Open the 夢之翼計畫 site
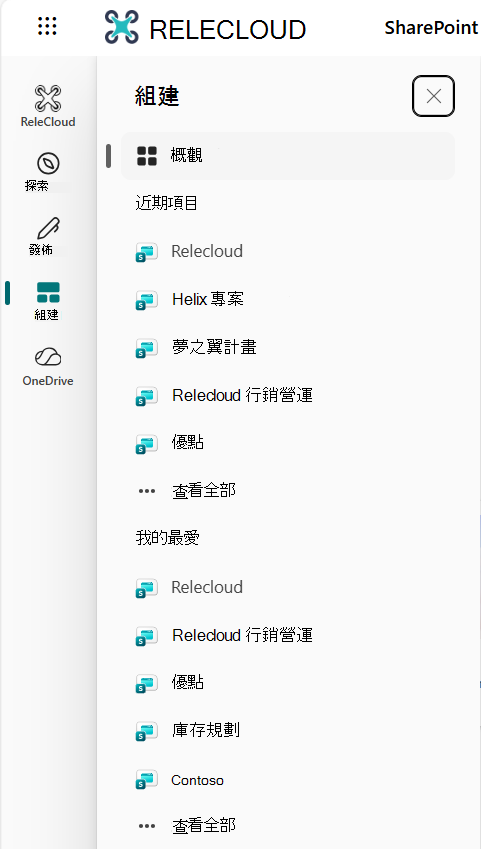 click(214, 347)
